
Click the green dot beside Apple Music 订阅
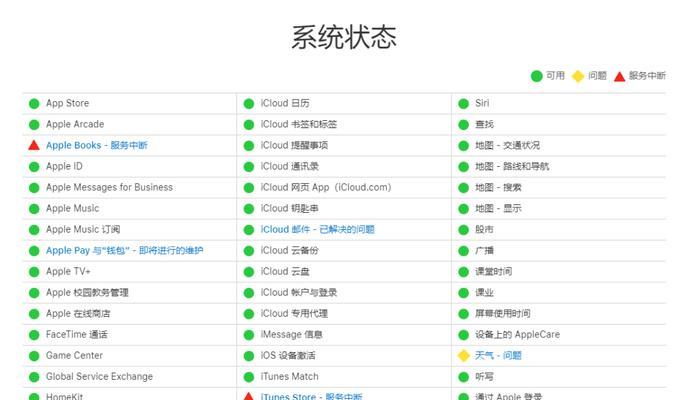[34, 230]
